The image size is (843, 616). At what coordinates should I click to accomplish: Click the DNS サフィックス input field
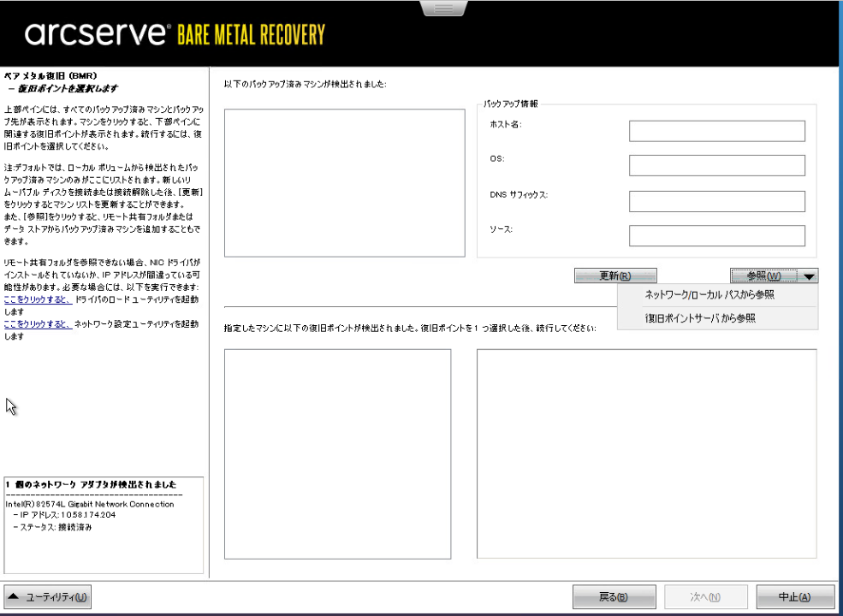(x=716, y=201)
